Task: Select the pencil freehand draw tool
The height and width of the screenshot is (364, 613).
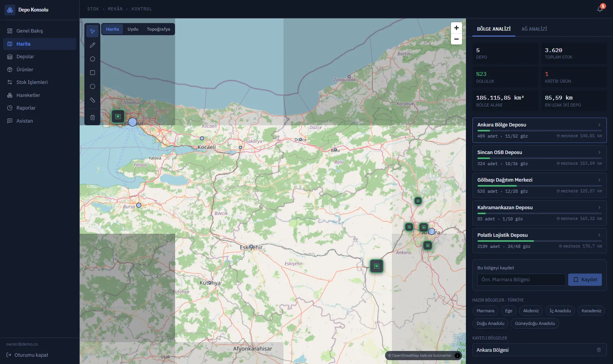Action: click(92, 45)
